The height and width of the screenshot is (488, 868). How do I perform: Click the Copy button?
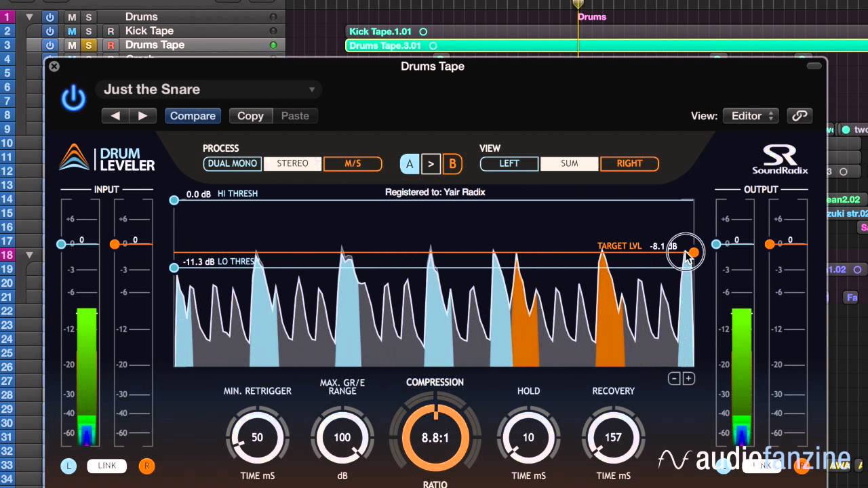250,116
